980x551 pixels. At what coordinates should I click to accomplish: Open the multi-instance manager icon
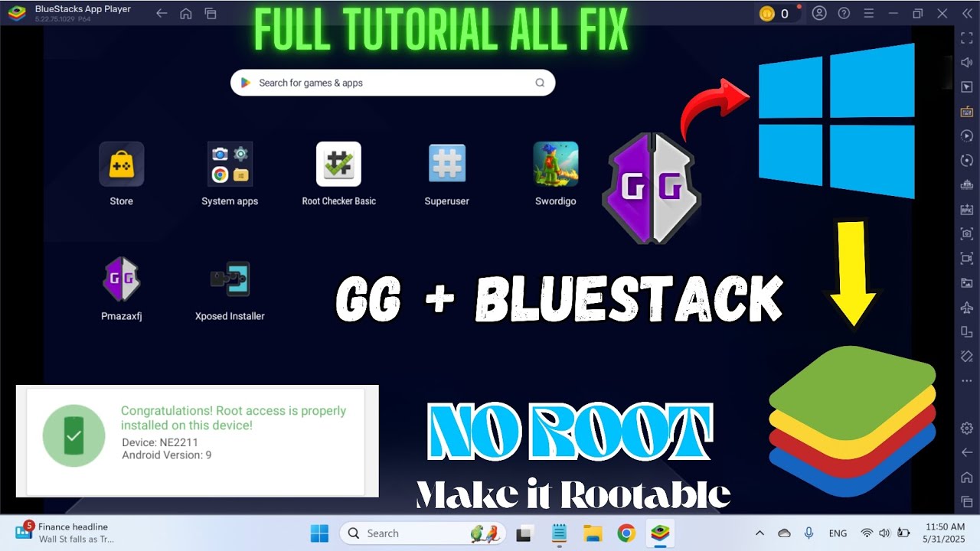pyautogui.click(x=967, y=184)
